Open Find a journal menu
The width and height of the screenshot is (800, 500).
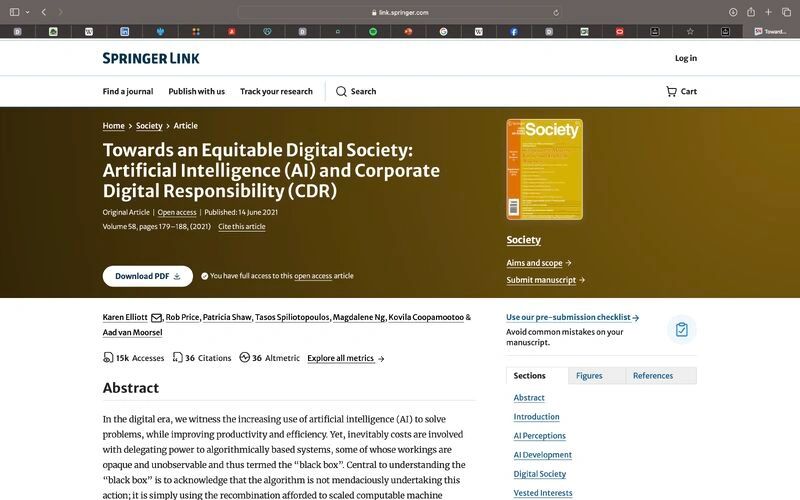point(127,91)
